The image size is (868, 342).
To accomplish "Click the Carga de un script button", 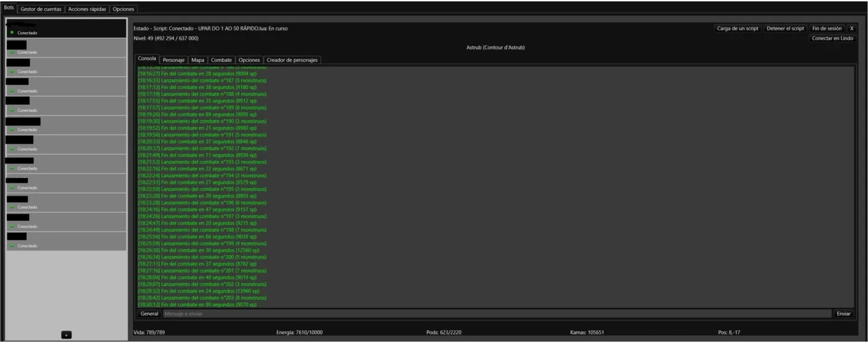I will 738,28.
